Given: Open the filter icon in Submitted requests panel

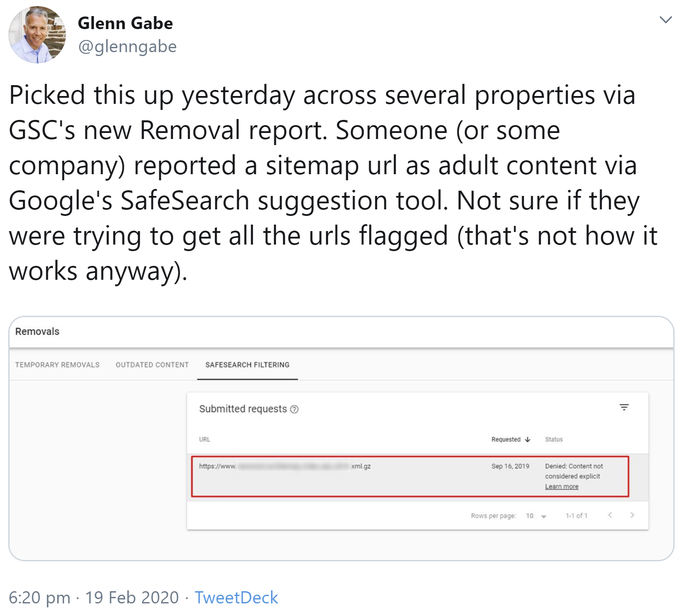Looking at the screenshot, I should coord(624,407).
